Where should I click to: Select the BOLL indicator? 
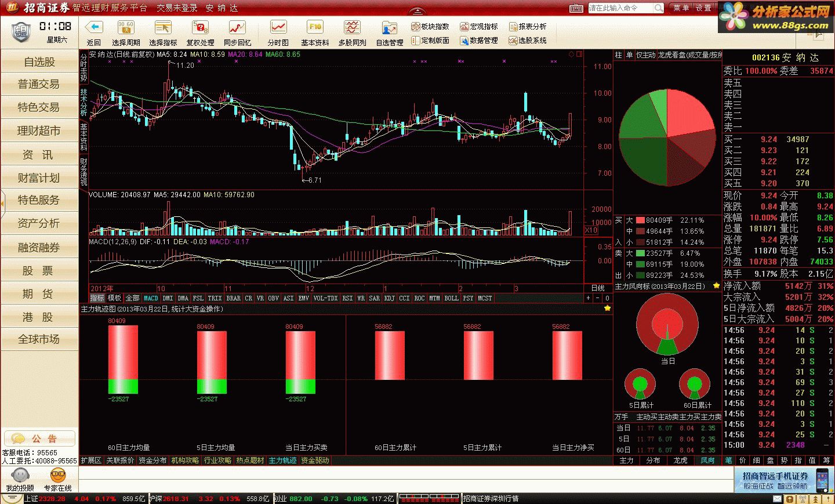click(x=451, y=298)
